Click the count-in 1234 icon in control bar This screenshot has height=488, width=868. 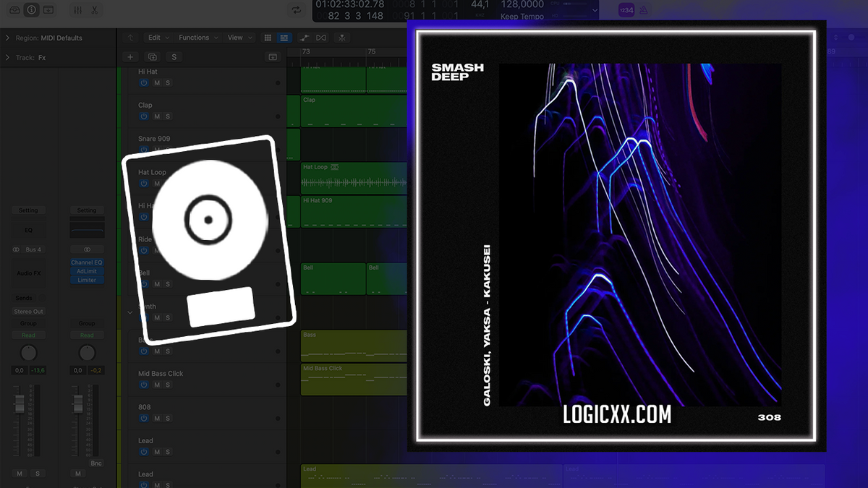click(626, 9)
